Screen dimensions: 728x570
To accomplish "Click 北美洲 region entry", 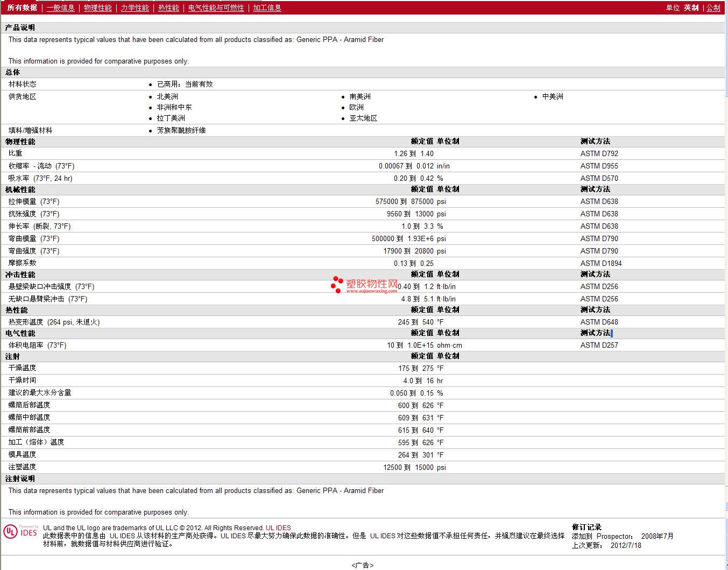I will coord(167,96).
